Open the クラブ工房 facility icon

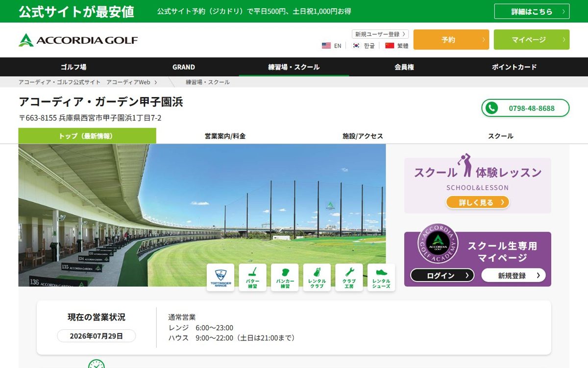[349, 277]
